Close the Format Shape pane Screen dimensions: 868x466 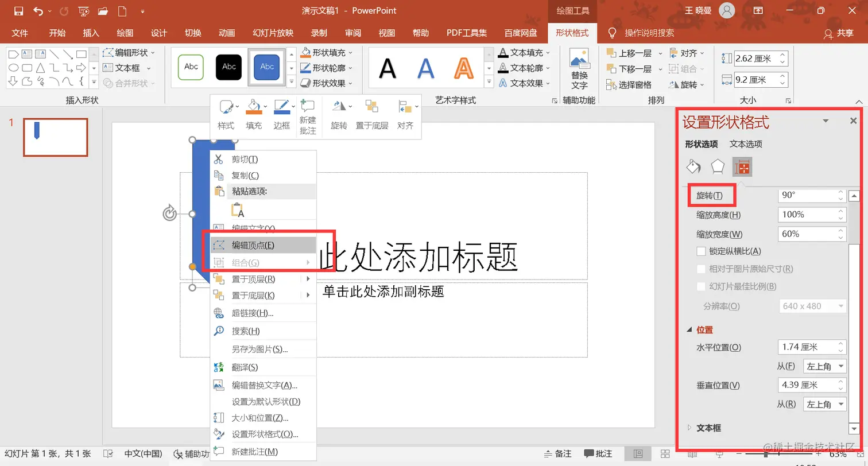(853, 121)
